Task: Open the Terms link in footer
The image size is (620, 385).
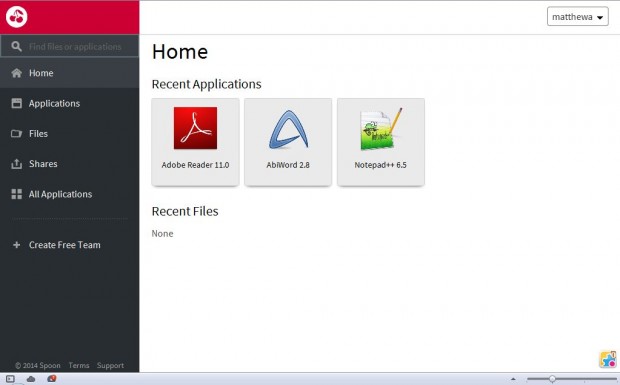Action: coord(79,365)
